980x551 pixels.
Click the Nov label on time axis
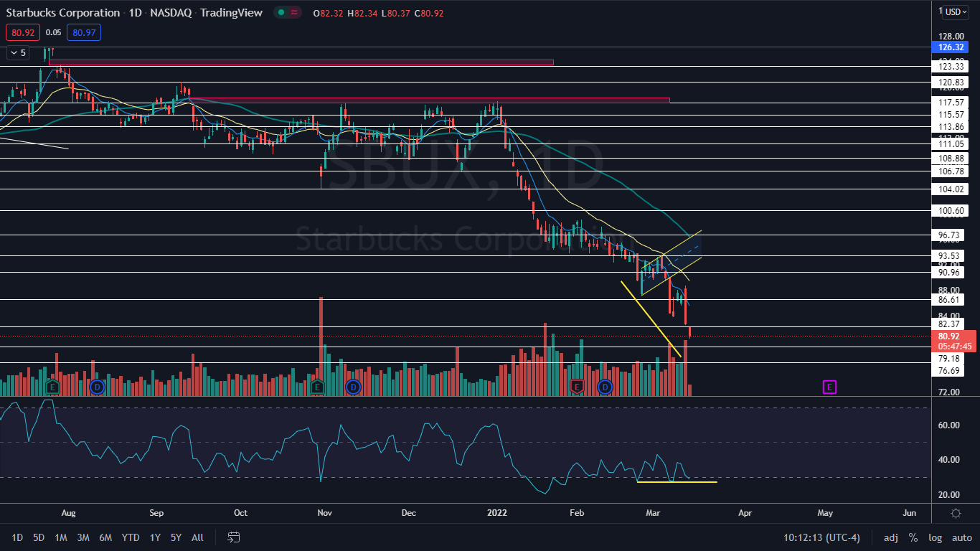pyautogui.click(x=324, y=513)
